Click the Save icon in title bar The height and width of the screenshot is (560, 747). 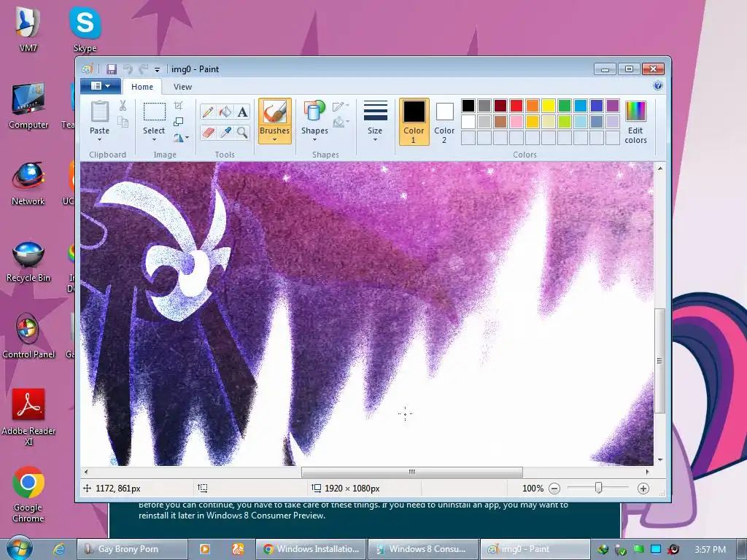pos(111,69)
